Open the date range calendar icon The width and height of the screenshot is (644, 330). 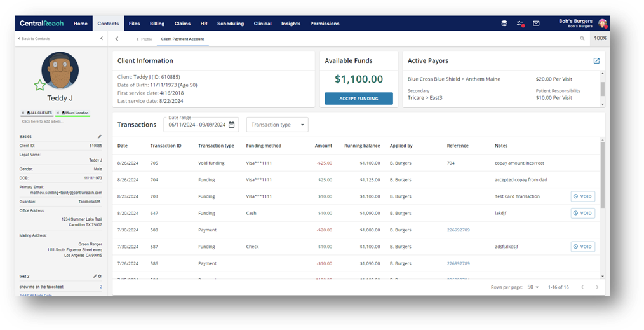pos(232,125)
